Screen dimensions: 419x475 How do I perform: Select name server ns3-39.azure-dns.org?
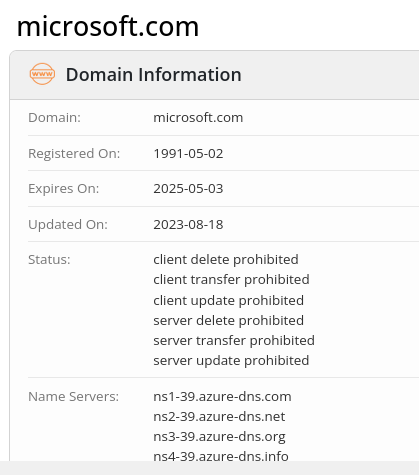click(219, 437)
